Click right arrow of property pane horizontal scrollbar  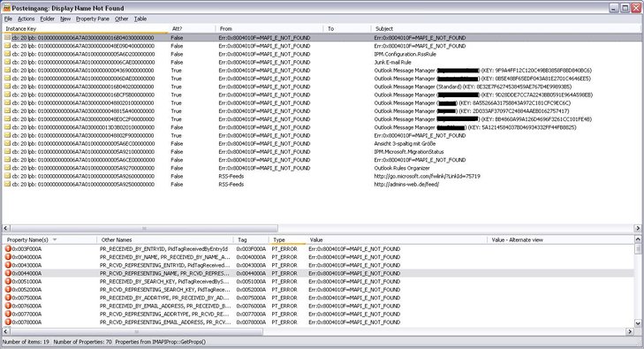pyautogui.click(x=630, y=331)
